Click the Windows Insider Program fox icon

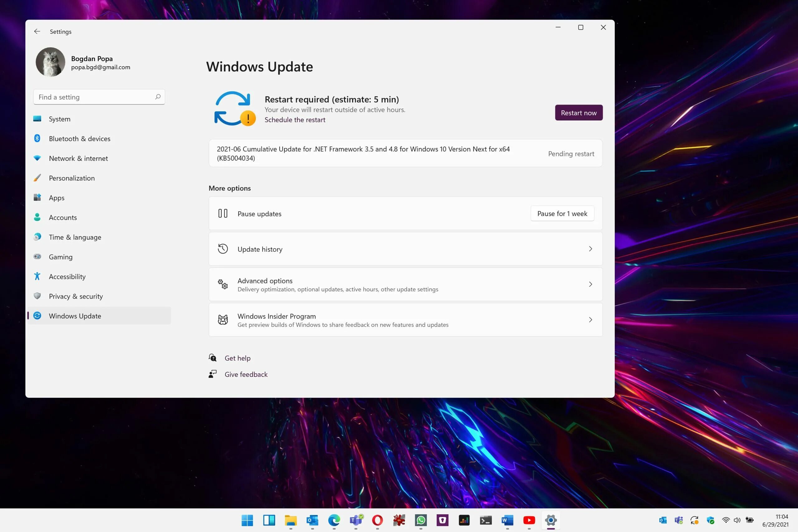[x=223, y=319]
